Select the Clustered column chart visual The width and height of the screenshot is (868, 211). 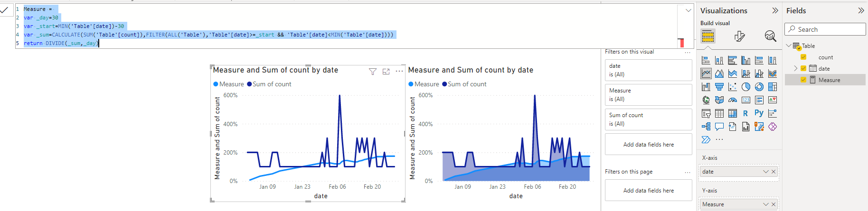(746, 60)
